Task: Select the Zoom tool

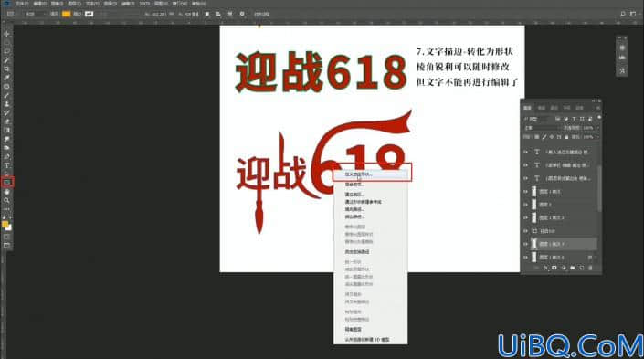Action: [x=6, y=200]
